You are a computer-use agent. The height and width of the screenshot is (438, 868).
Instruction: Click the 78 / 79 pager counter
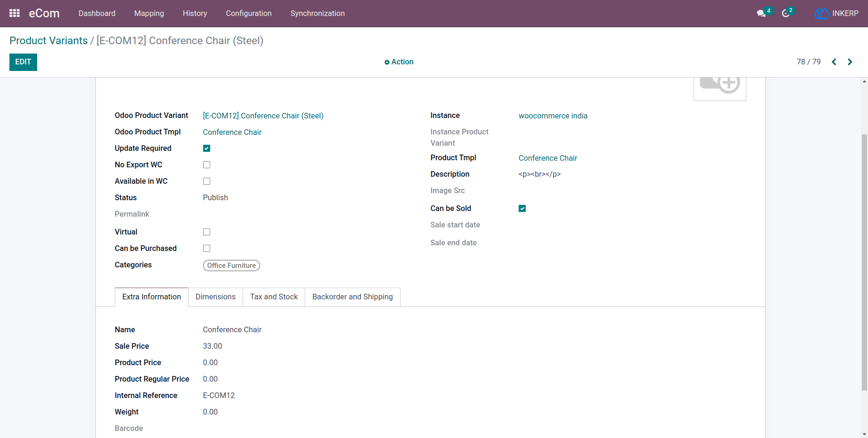tap(808, 62)
